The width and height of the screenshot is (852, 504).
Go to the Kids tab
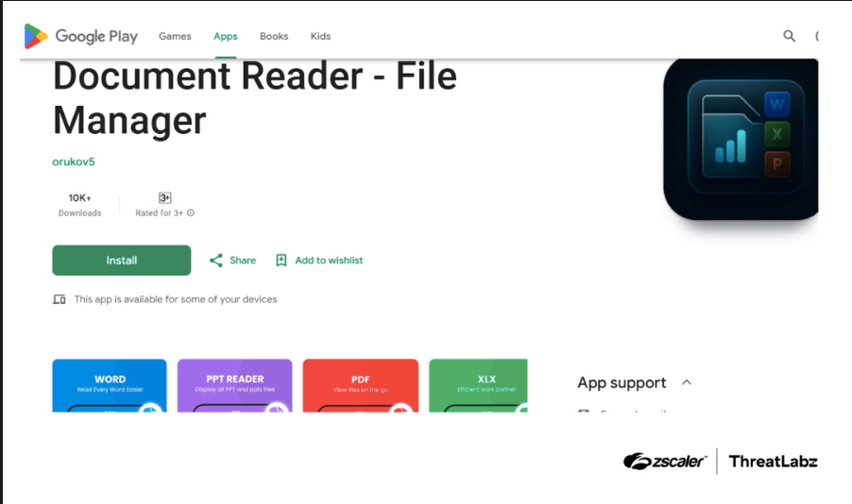[x=320, y=37]
